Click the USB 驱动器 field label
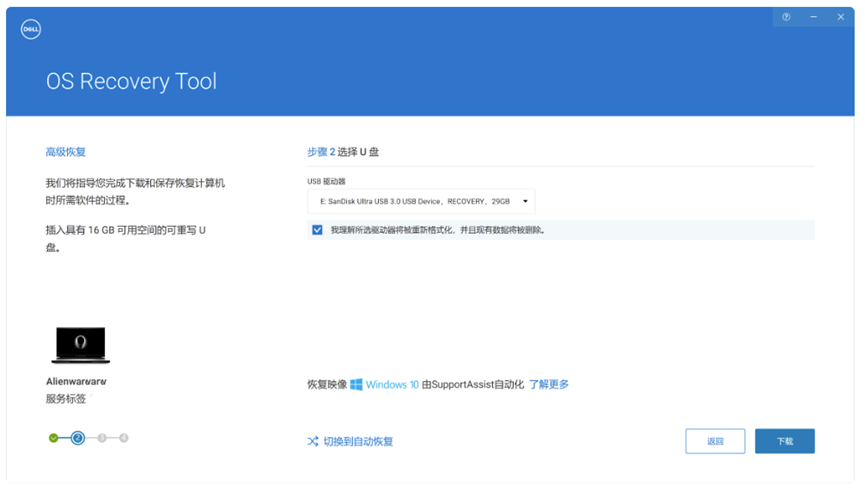Screen dimensions: 865x491 (x=326, y=182)
